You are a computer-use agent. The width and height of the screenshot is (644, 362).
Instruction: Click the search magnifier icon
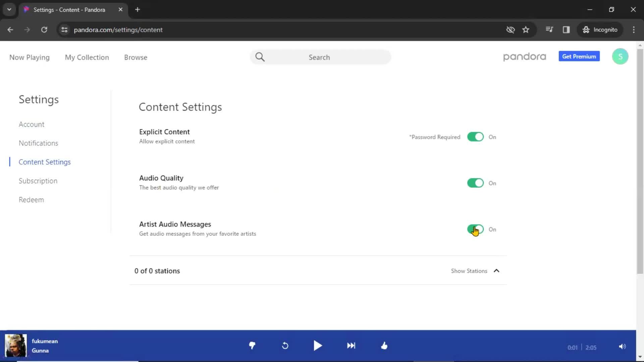(261, 57)
